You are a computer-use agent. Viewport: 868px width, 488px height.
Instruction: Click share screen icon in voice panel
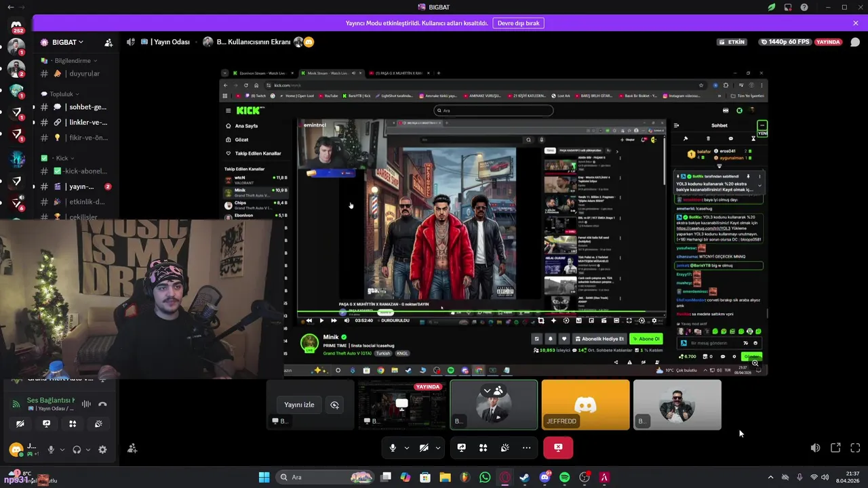click(x=46, y=424)
